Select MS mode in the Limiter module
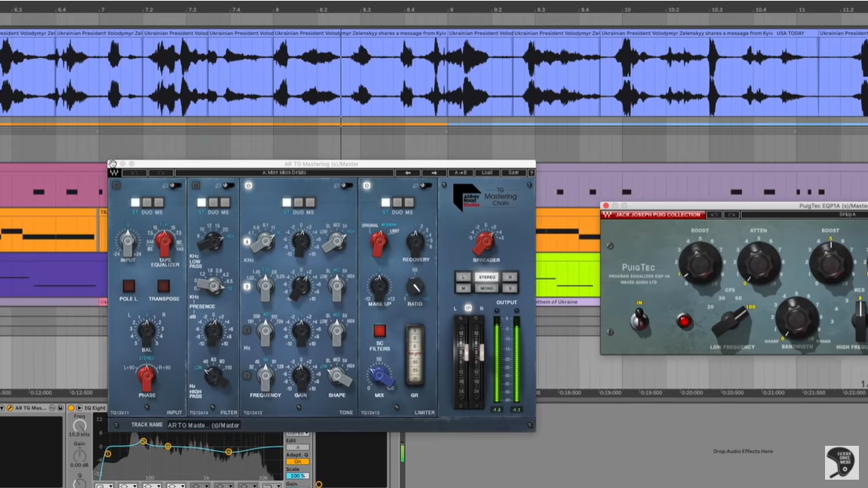The height and width of the screenshot is (488, 868). click(x=409, y=203)
